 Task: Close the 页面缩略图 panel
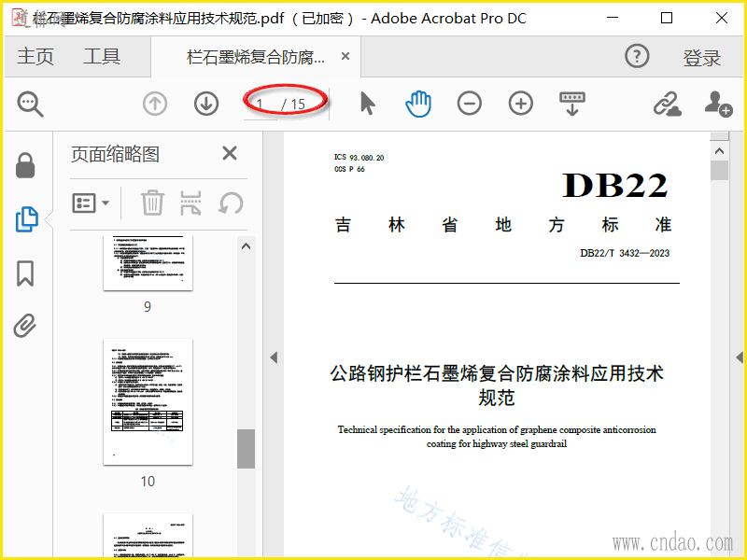point(230,153)
